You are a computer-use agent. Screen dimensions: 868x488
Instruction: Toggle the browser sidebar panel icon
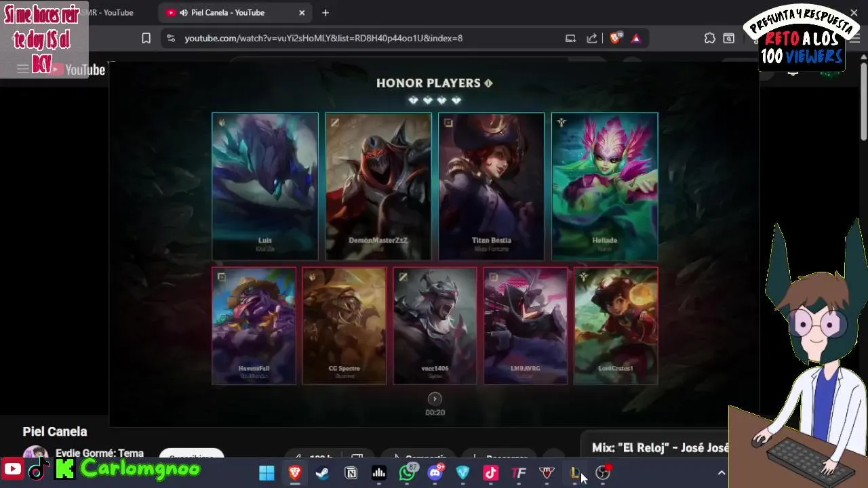(728, 39)
